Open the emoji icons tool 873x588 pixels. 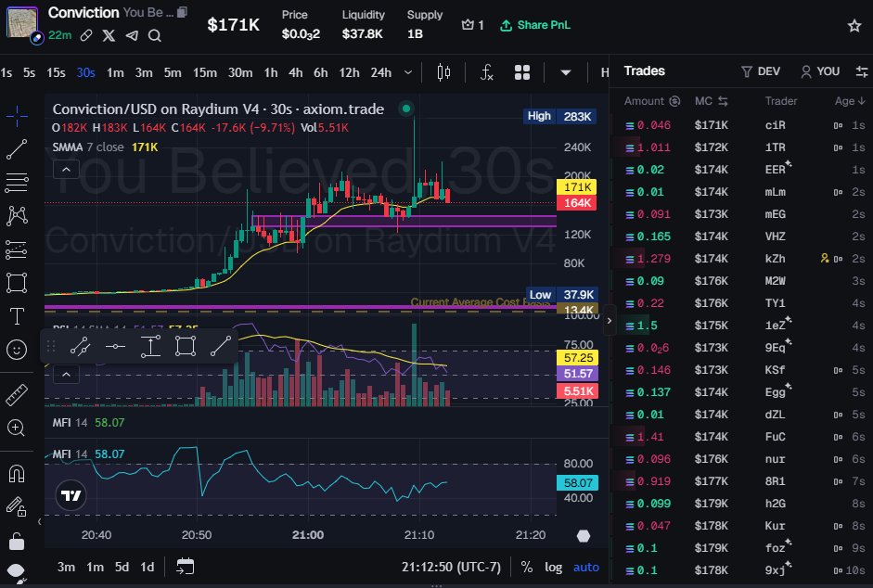pos(17,350)
